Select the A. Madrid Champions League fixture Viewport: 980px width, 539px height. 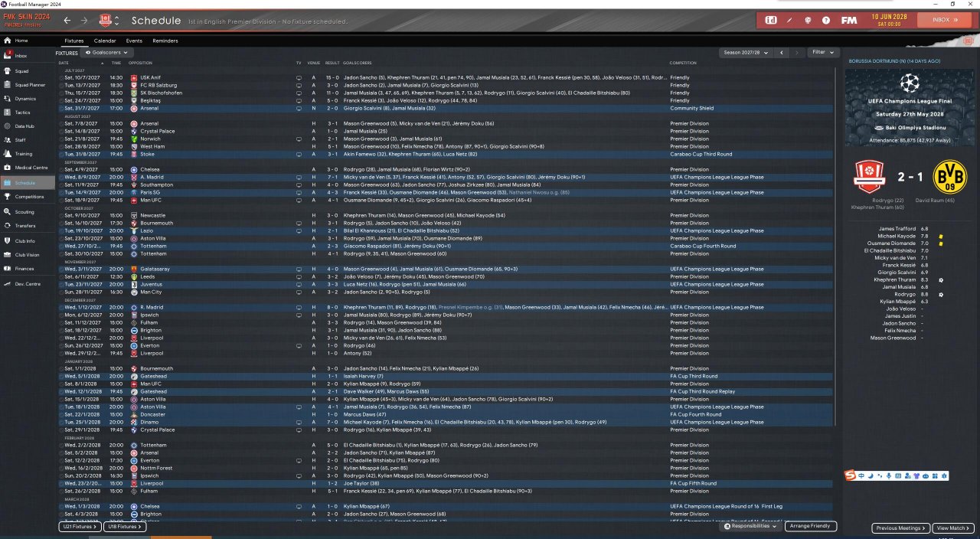446,177
